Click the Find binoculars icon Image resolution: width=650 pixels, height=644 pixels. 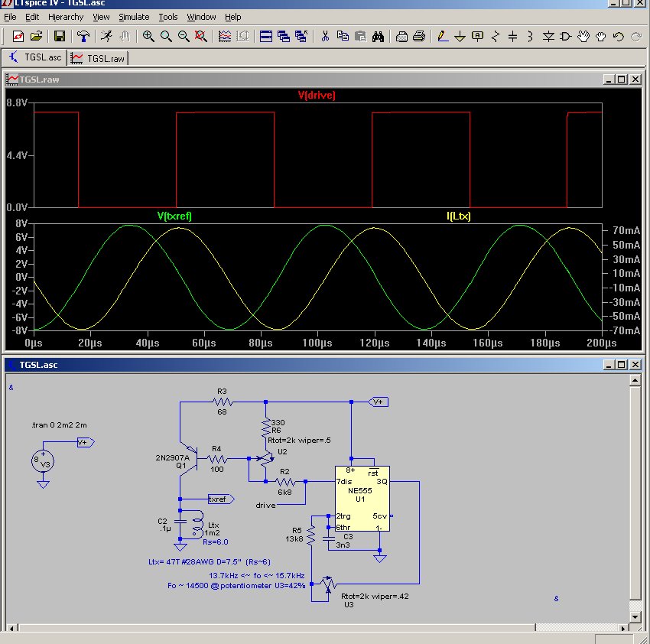(x=378, y=36)
